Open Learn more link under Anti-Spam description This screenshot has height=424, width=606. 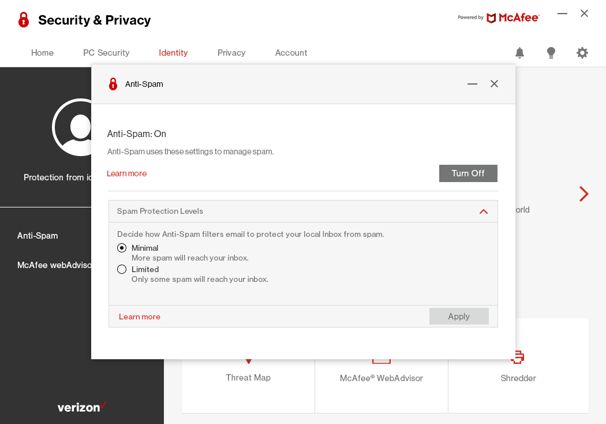tap(127, 174)
